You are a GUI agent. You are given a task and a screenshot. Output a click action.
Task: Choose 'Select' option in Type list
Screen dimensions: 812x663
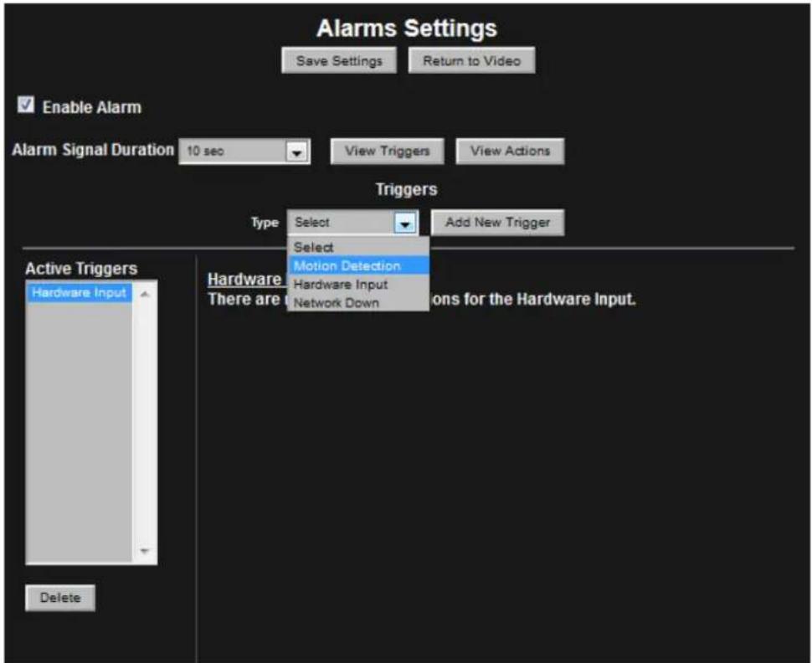tap(358, 247)
